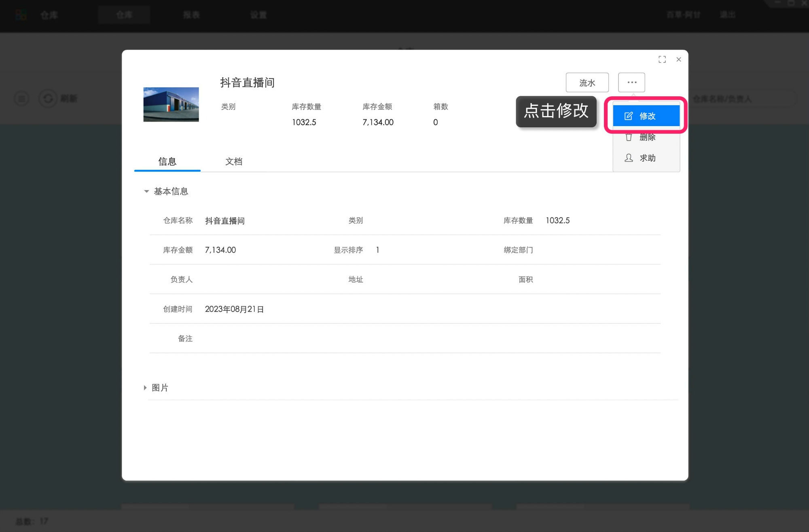
Task: Click the 刷新 refresh icon in background window
Action: [x=48, y=99]
